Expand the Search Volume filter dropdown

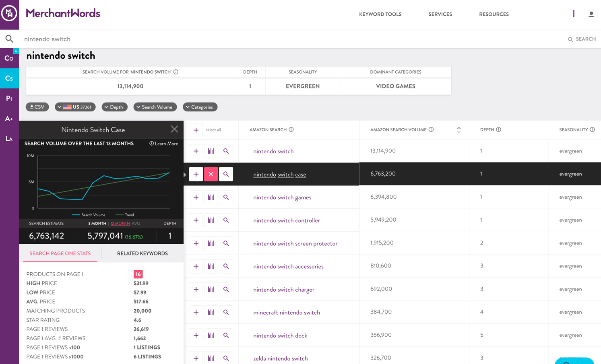[155, 107]
